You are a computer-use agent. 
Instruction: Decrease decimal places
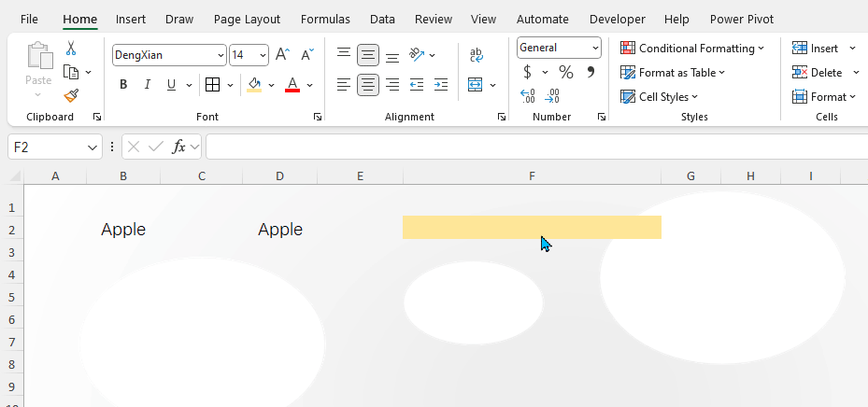552,96
